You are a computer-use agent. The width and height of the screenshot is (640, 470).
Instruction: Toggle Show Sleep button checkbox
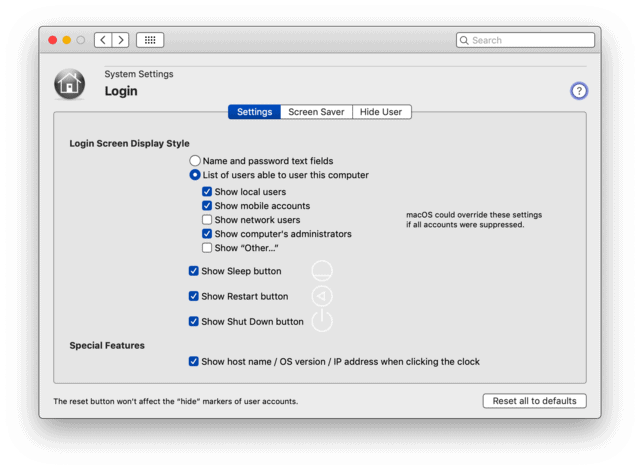click(193, 271)
